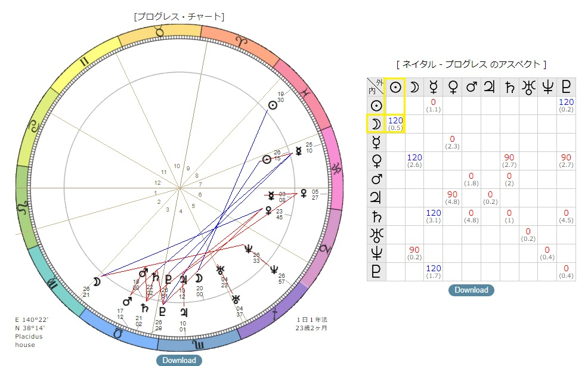Click the Aries sign on the orange zodiac segment
588x366 pixels.
[242, 41]
